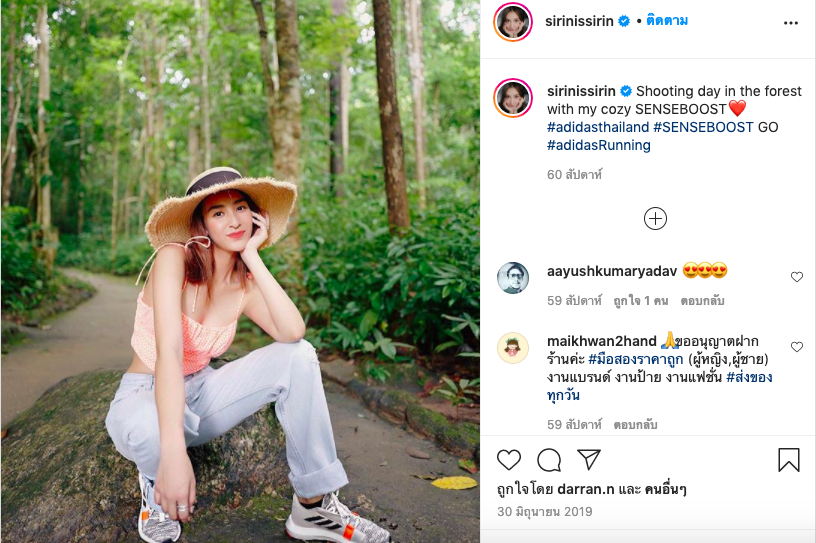Open the comment bubble icon
The width and height of the screenshot is (816, 543).
click(549, 460)
